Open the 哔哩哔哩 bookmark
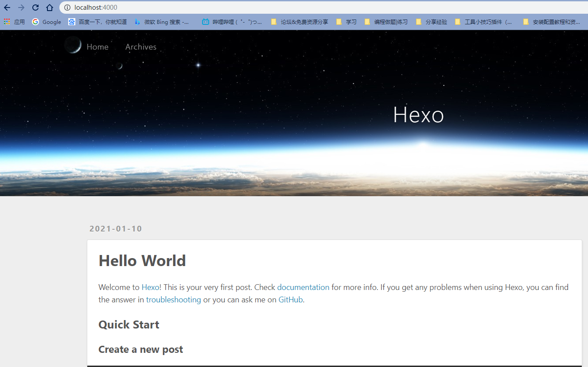 pos(232,22)
